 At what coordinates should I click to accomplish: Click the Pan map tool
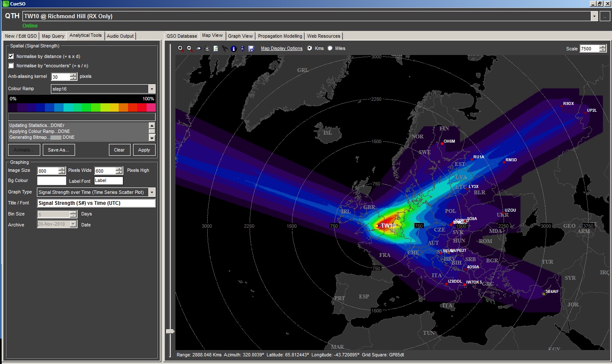click(198, 48)
